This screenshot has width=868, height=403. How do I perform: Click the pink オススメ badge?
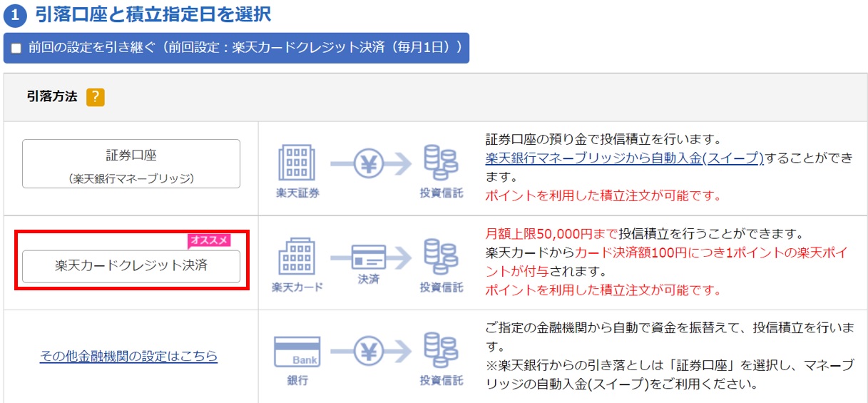point(209,240)
